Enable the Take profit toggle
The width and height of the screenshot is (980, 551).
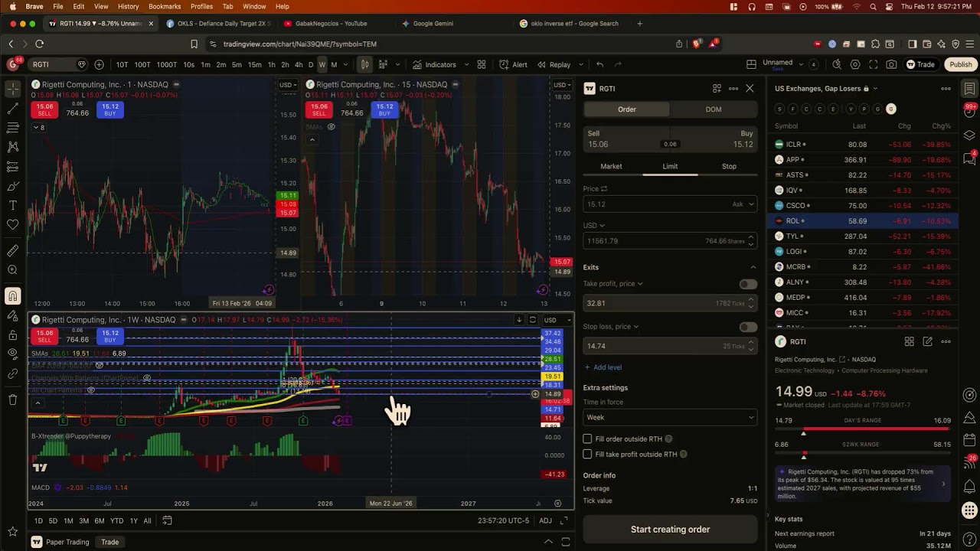coord(748,284)
